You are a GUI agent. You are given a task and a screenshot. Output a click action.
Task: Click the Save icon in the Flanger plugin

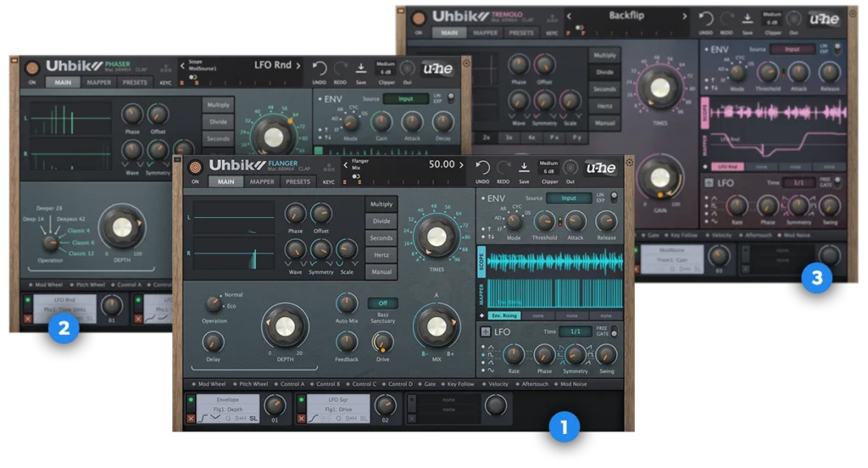524,167
